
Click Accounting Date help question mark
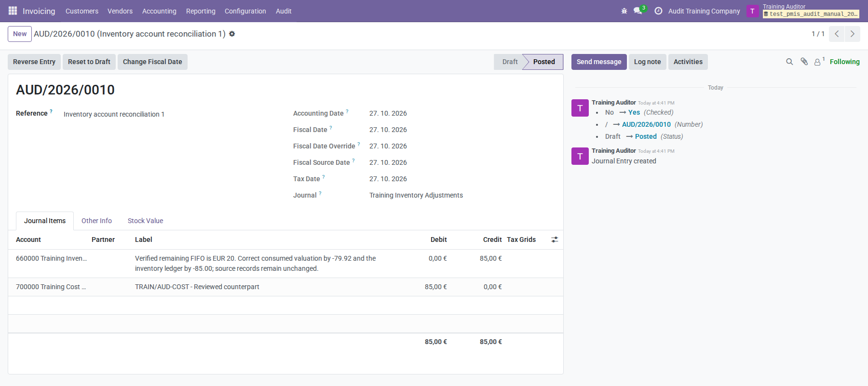point(347,111)
